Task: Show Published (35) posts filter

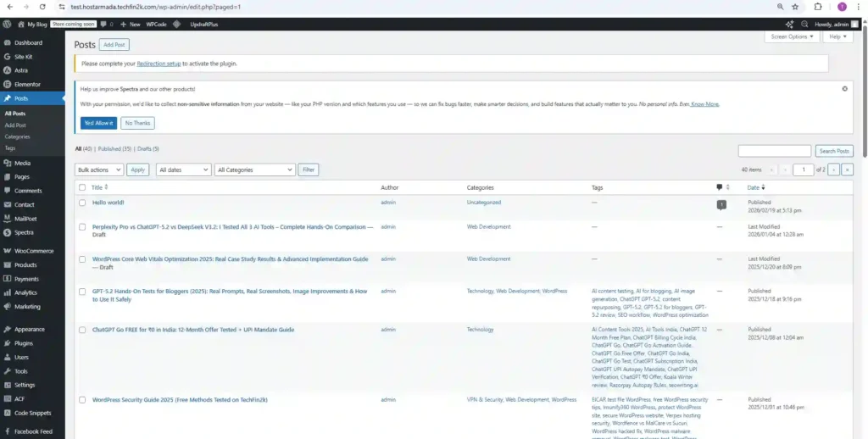Action: coord(114,149)
